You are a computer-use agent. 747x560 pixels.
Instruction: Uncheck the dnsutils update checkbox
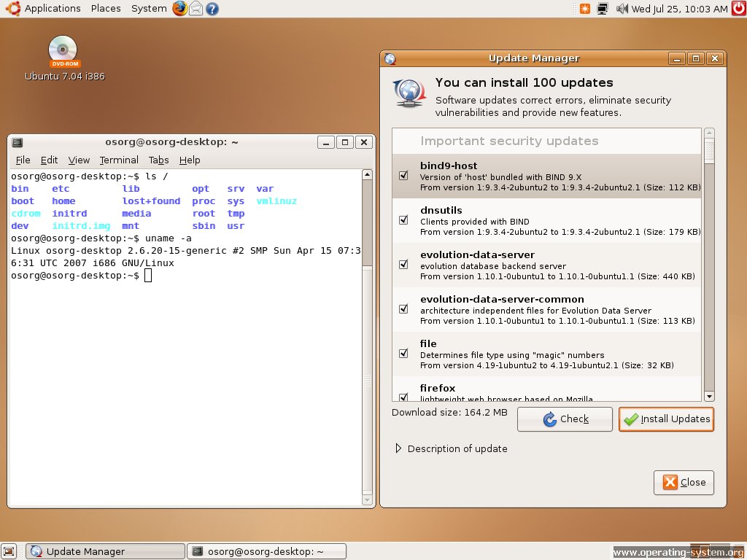403,220
